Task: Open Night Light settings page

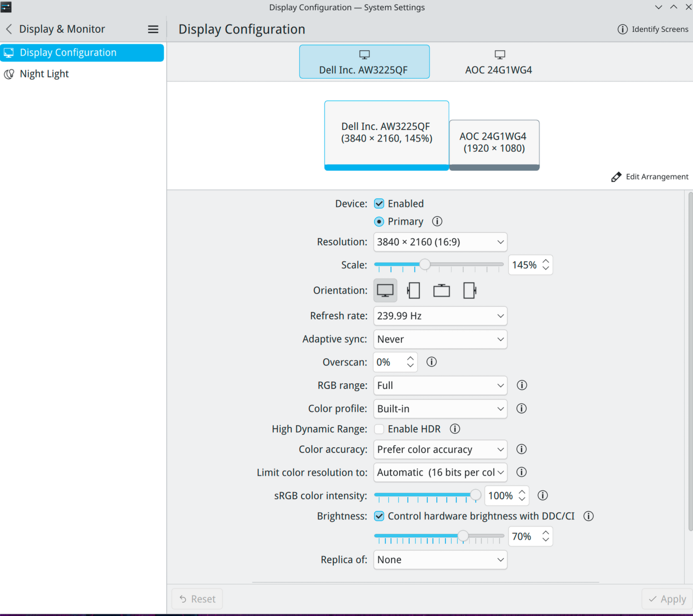Action: tap(82, 74)
